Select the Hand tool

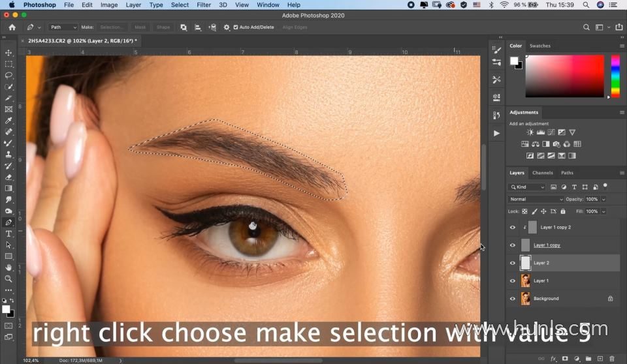coord(8,267)
